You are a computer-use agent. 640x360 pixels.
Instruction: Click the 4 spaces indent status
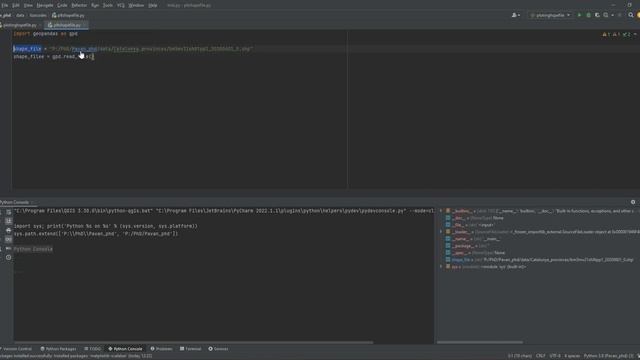pos(572,356)
